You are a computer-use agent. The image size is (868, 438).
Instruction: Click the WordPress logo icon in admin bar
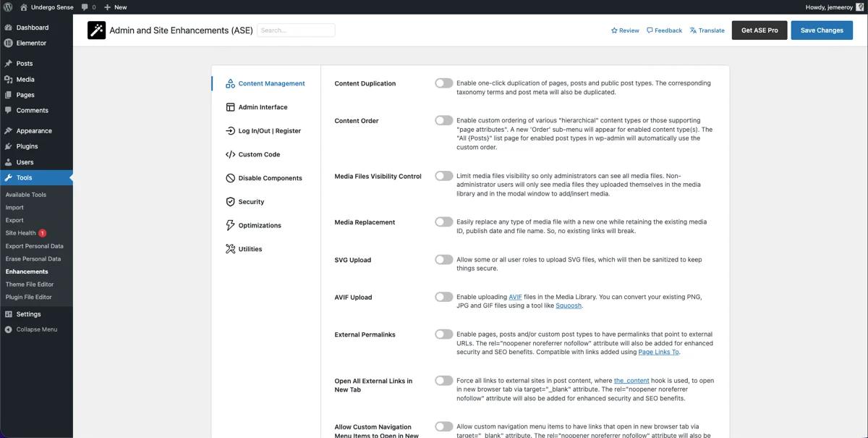[x=8, y=7]
